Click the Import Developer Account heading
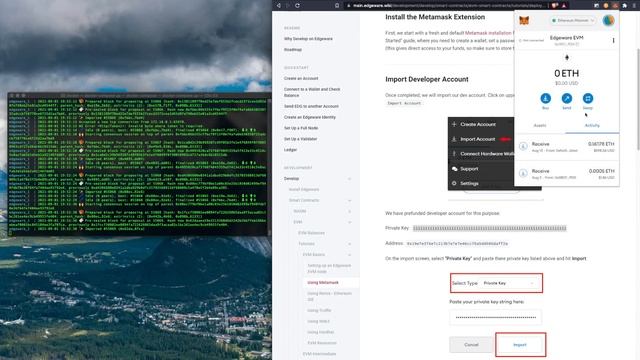The image size is (640, 360). (x=427, y=79)
